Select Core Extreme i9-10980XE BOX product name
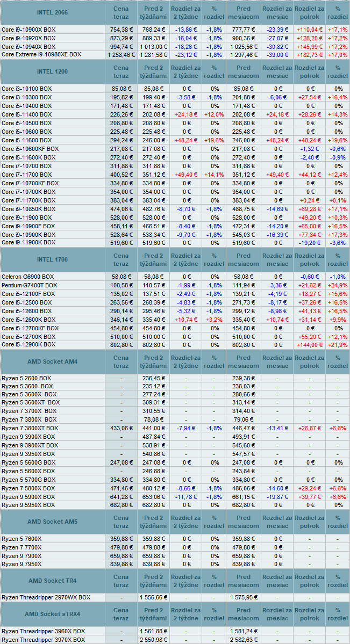 [x=41, y=55]
